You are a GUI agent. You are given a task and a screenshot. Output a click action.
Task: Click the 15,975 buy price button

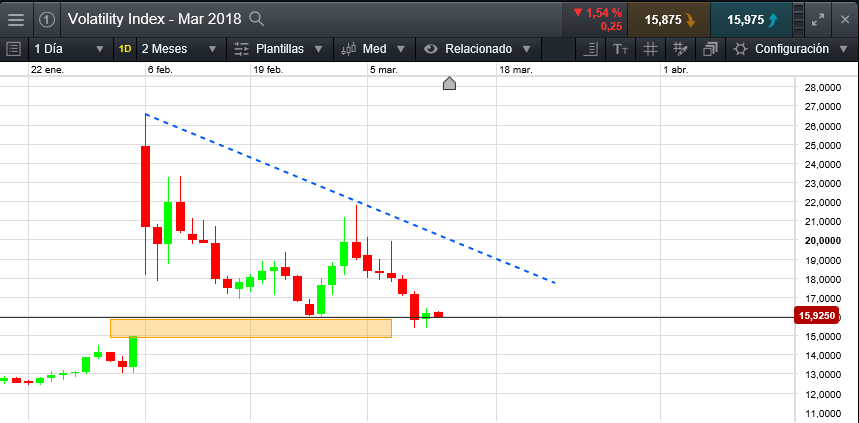[x=751, y=20]
